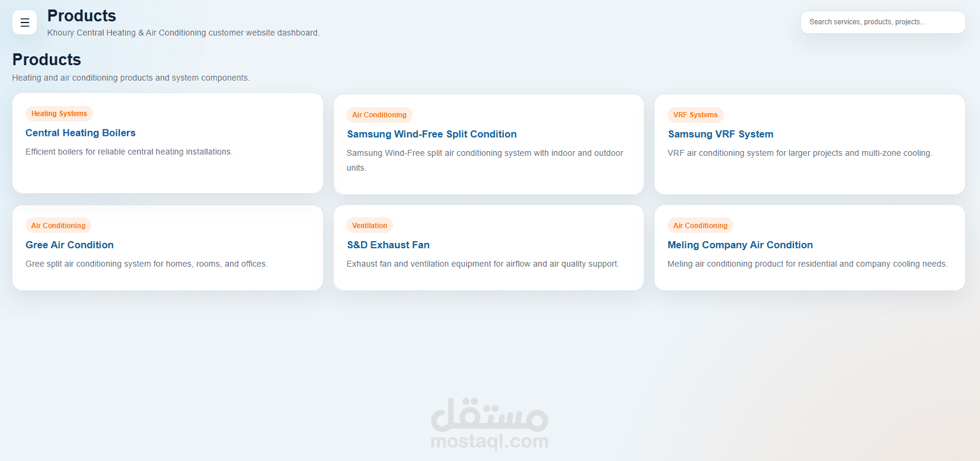Click the Products section heading above the cards
The height and width of the screenshot is (461, 980).
(x=47, y=59)
